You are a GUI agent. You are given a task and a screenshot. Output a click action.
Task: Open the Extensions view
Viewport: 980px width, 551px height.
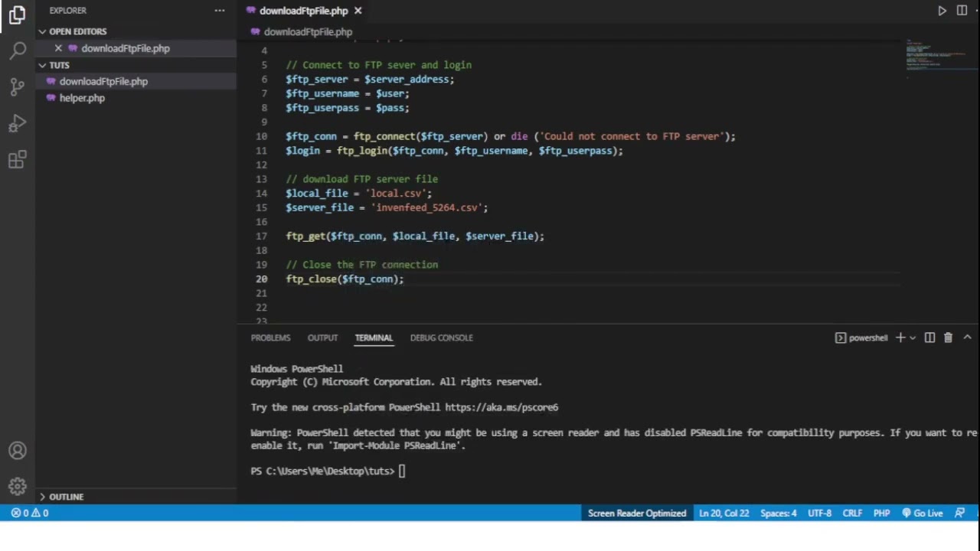point(17,159)
